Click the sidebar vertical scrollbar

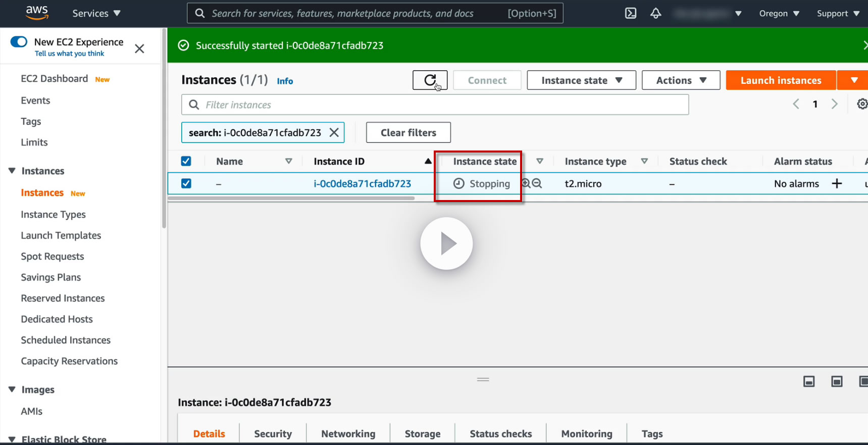pos(164,128)
